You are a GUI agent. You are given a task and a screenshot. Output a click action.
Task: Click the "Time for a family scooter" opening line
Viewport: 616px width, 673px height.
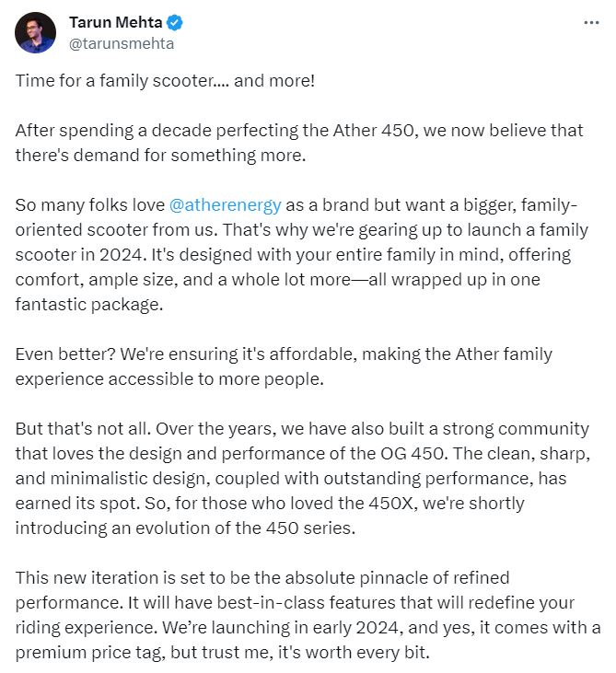tap(165, 81)
